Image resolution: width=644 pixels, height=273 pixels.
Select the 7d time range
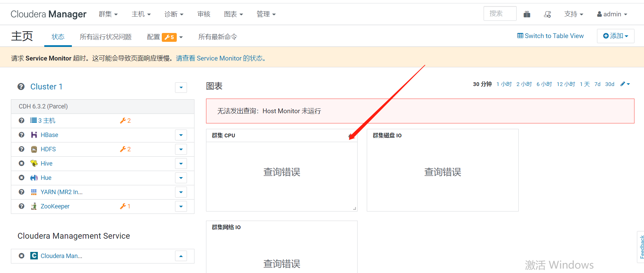pos(597,84)
